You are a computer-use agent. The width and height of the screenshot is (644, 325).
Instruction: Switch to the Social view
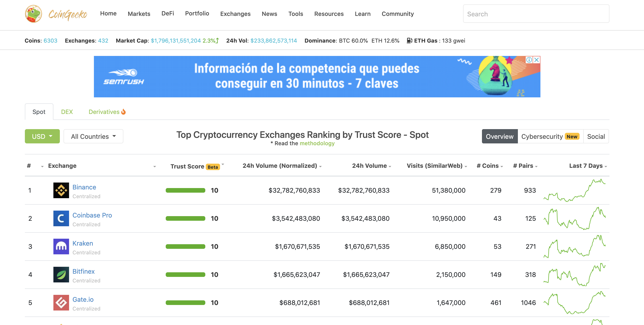click(596, 136)
